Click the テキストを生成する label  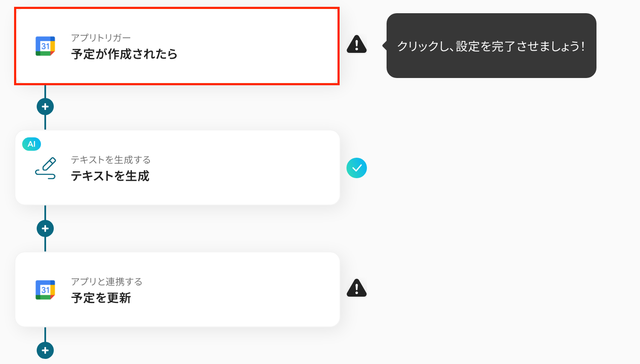[111, 160]
